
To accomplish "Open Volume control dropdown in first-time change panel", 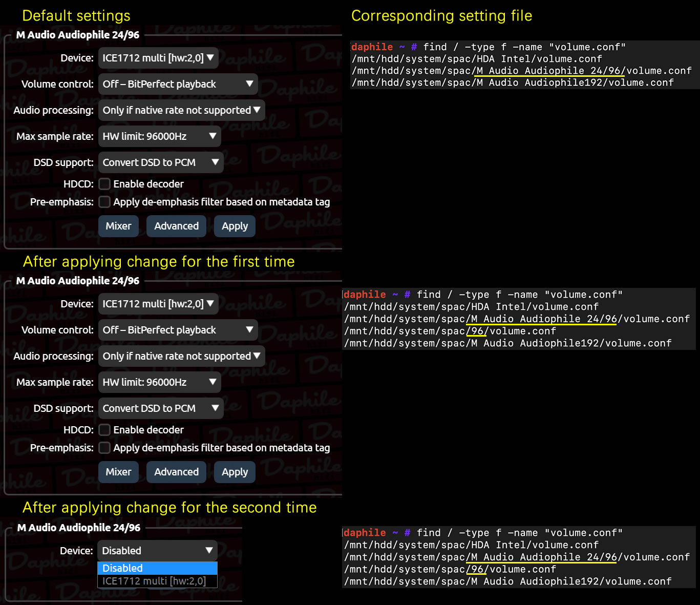I will [x=178, y=330].
